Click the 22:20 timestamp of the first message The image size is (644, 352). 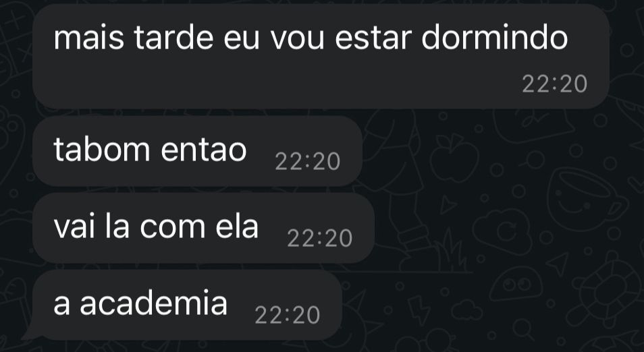[x=554, y=84]
